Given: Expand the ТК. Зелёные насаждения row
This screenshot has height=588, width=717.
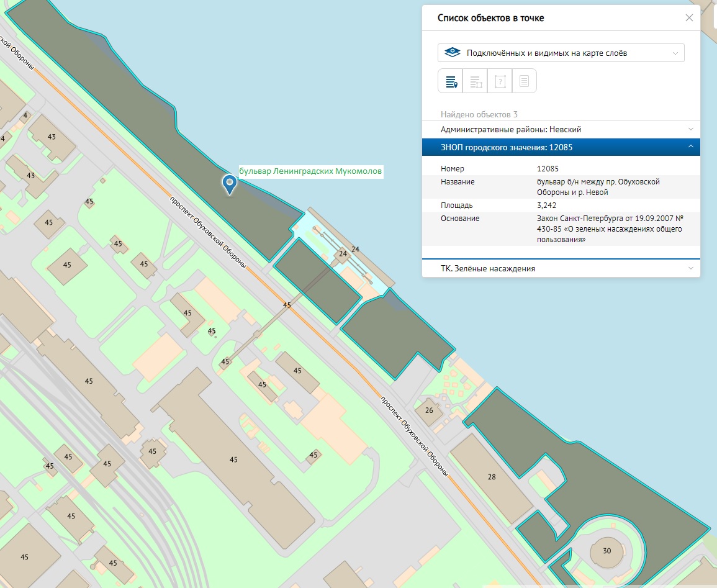Looking at the screenshot, I should click(561, 268).
